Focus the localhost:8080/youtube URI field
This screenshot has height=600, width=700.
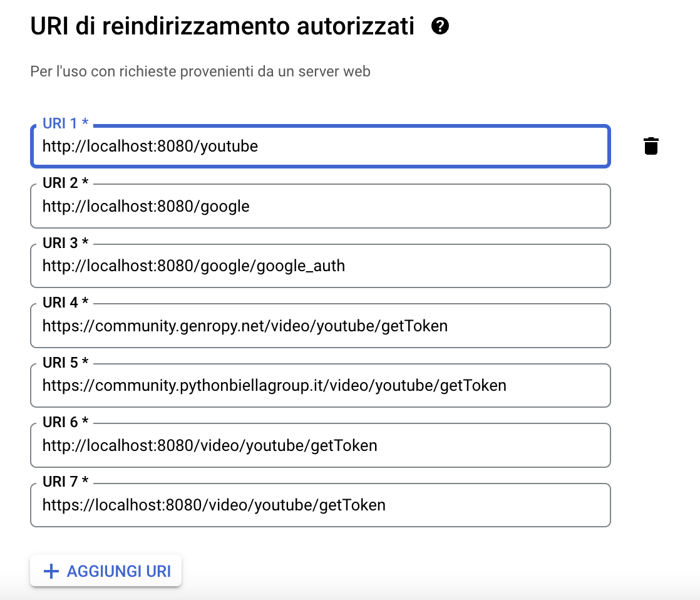319,147
